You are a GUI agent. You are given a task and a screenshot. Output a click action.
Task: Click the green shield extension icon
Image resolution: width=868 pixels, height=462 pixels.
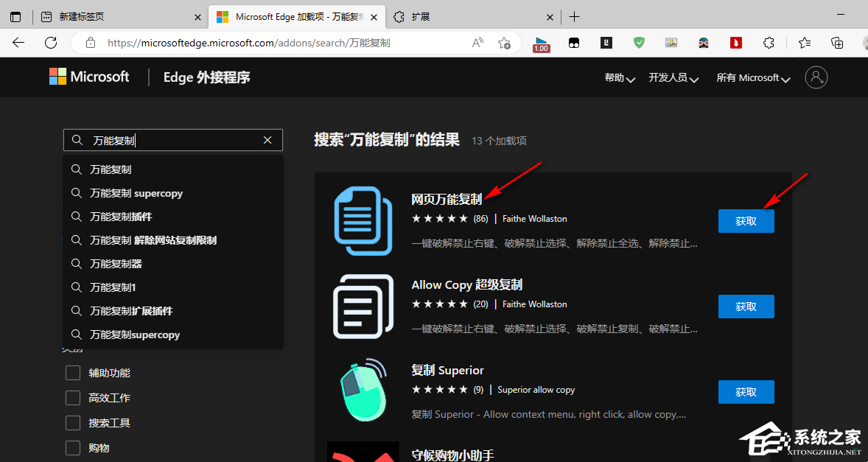(x=640, y=43)
